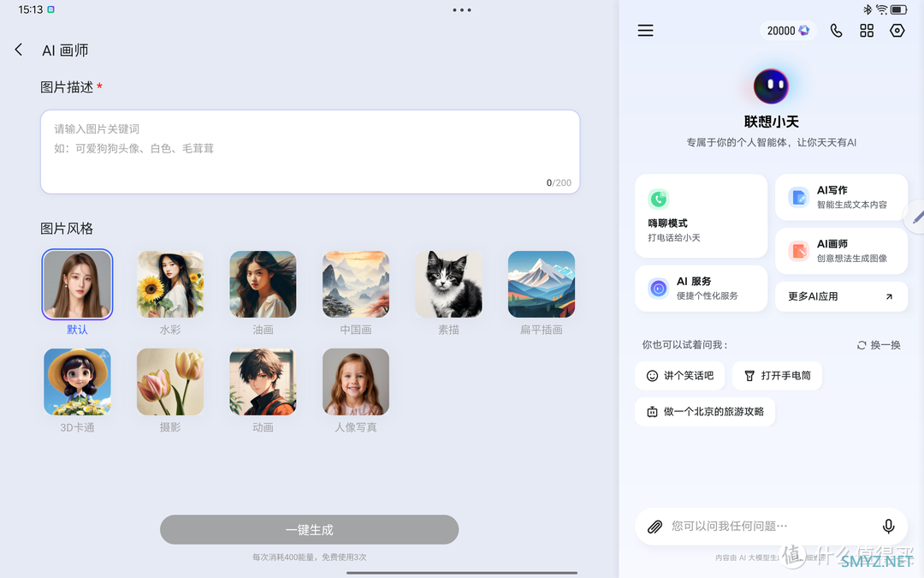Open the 20000 energy points balance
The height and width of the screenshot is (578, 924).
tap(787, 31)
